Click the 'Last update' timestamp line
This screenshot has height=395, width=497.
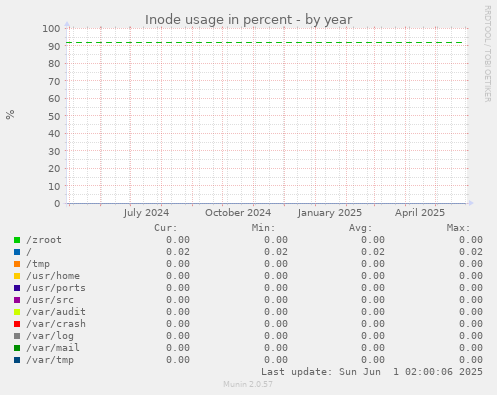point(372,372)
